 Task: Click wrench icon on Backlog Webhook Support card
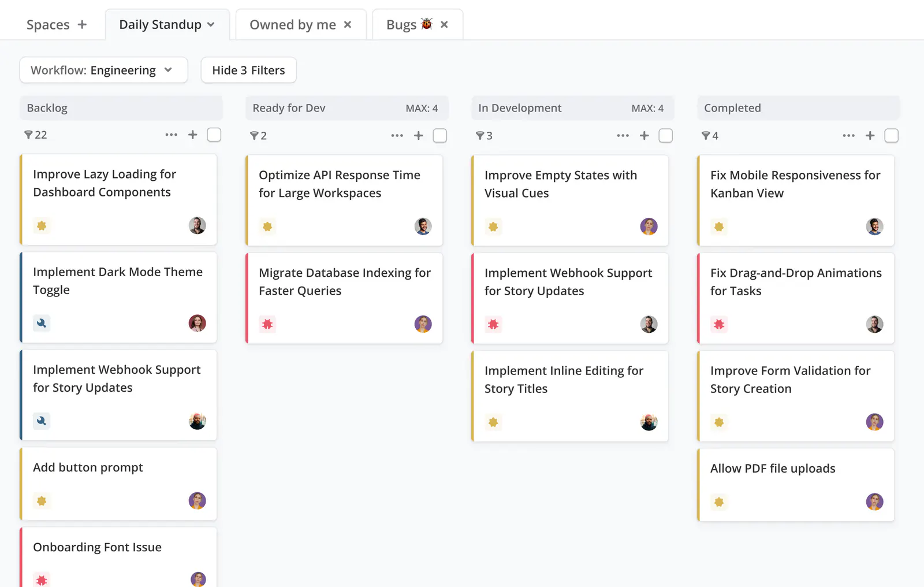(x=42, y=421)
